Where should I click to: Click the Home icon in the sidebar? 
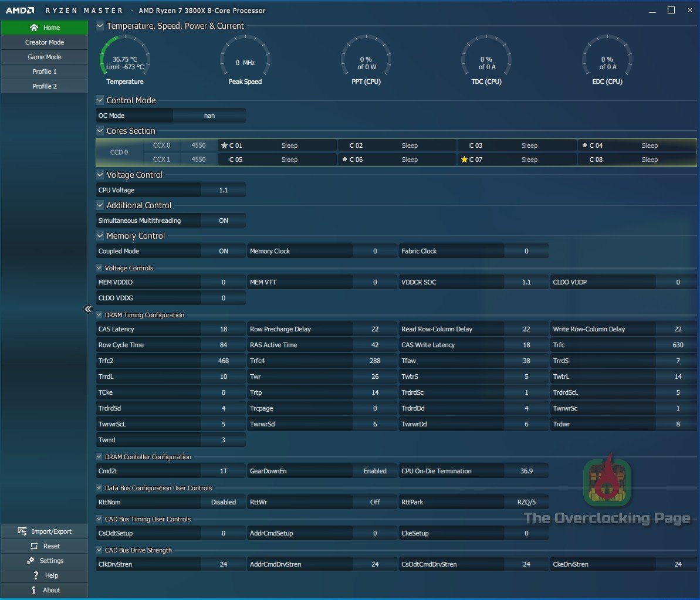(x=34, y=28)
